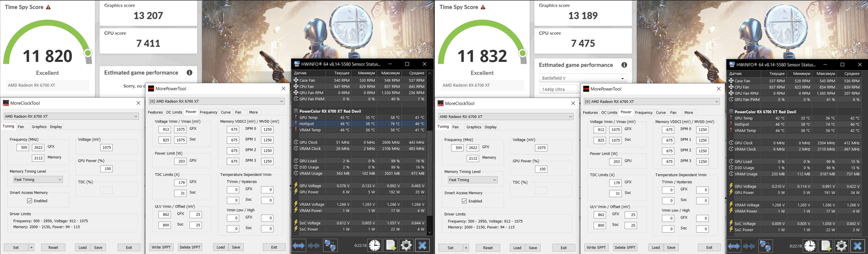Screen dimensions: 868x254
Task: Click the 2504 MHz GPU Clock maximum value
Action: [825, 143]
